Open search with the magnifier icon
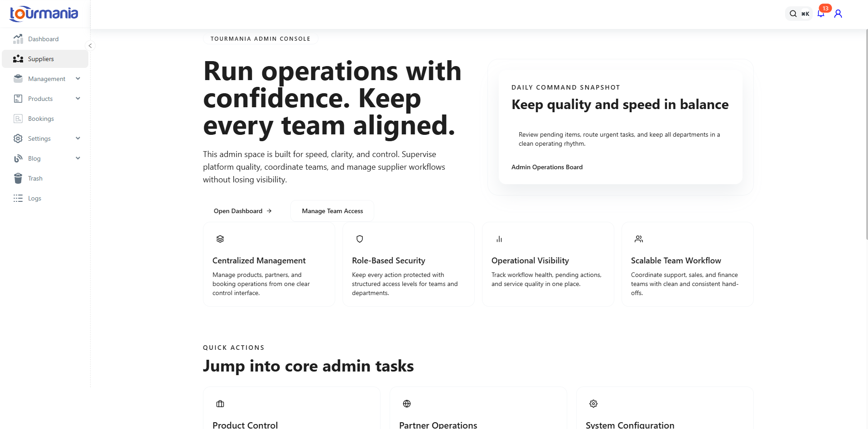 [x=793, y=14]
